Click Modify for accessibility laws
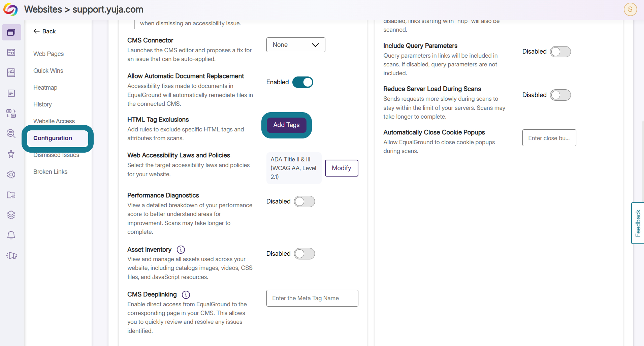The height and width of the screenshot is (346, 644). click(342, 168)
